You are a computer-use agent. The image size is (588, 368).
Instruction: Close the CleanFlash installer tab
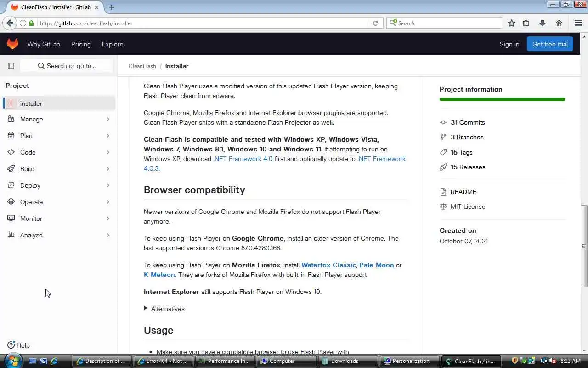pos(96,7)
